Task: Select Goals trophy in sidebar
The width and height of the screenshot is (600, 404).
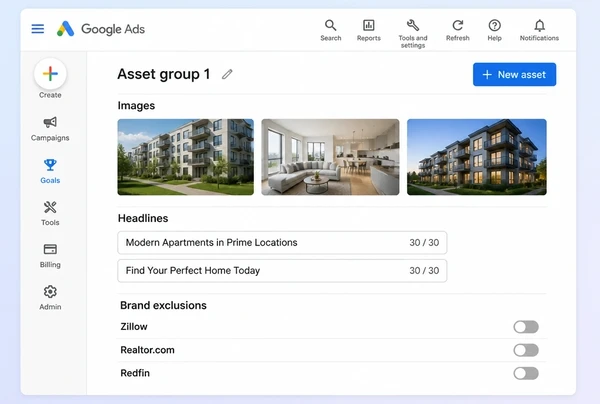Action: tap(50, 171)
